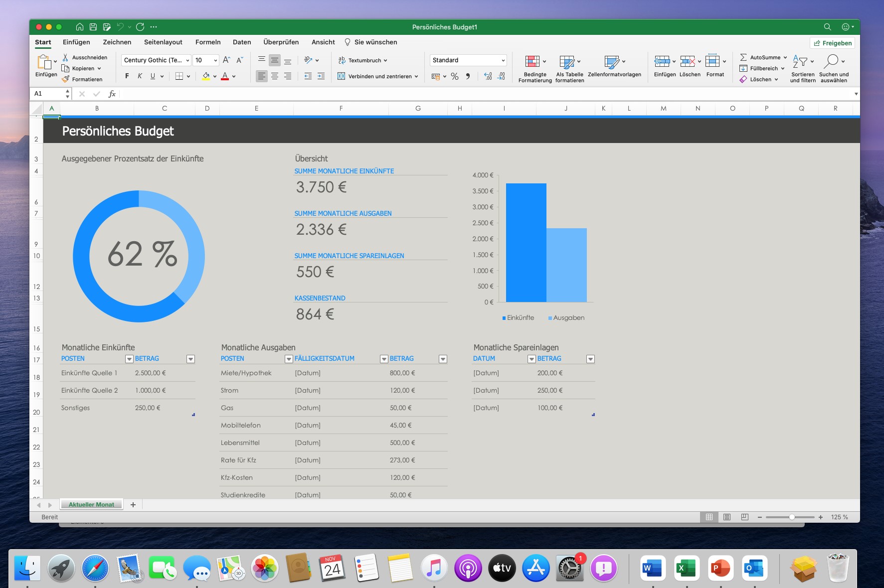Click the Freigeben button
884x588 pixels.
click(x=832, y=43)
